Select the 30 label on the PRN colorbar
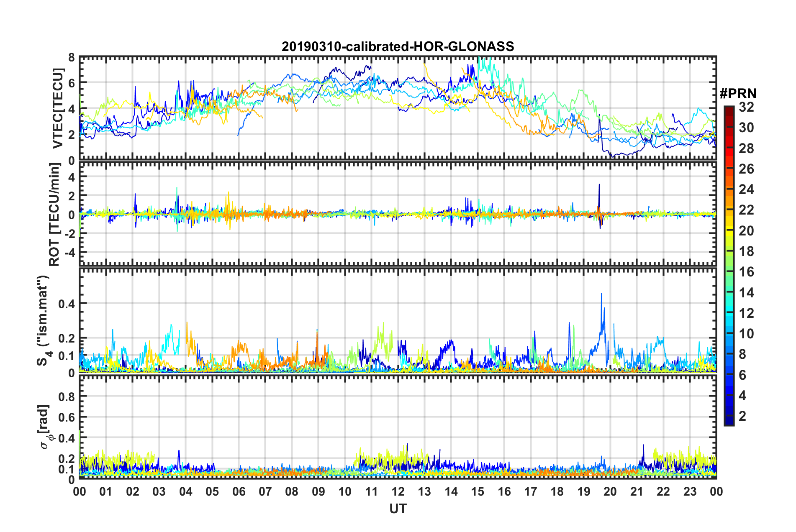This screenshot has width=796, height=532. [746, 128]
